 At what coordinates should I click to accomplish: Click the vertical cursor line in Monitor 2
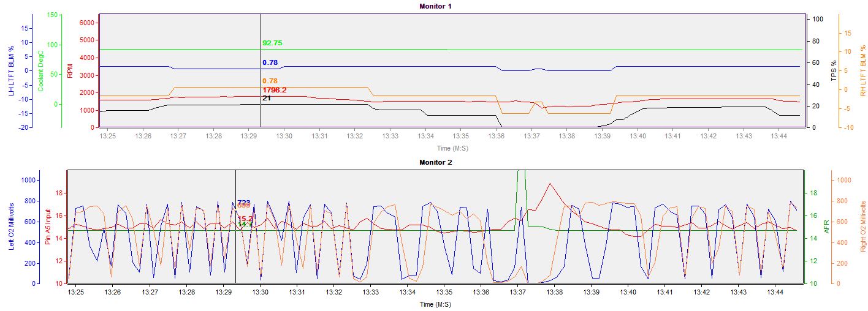235,227
